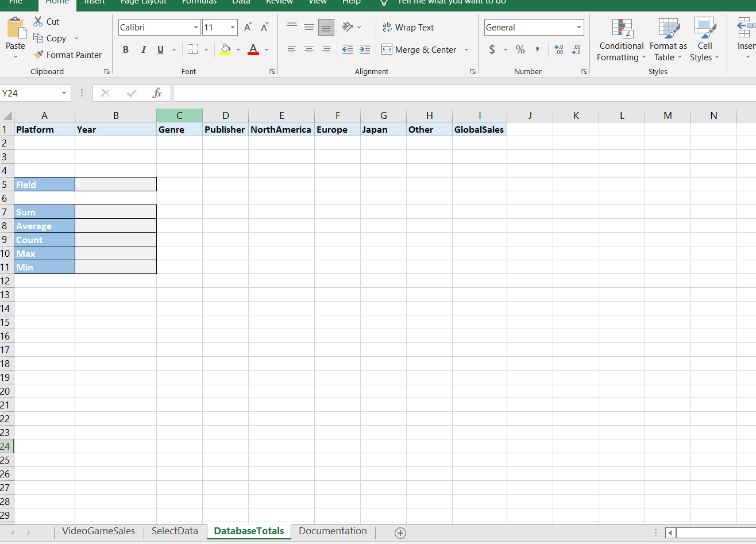Activate the Format Painter
756x544 pixels.
point(68,55)
